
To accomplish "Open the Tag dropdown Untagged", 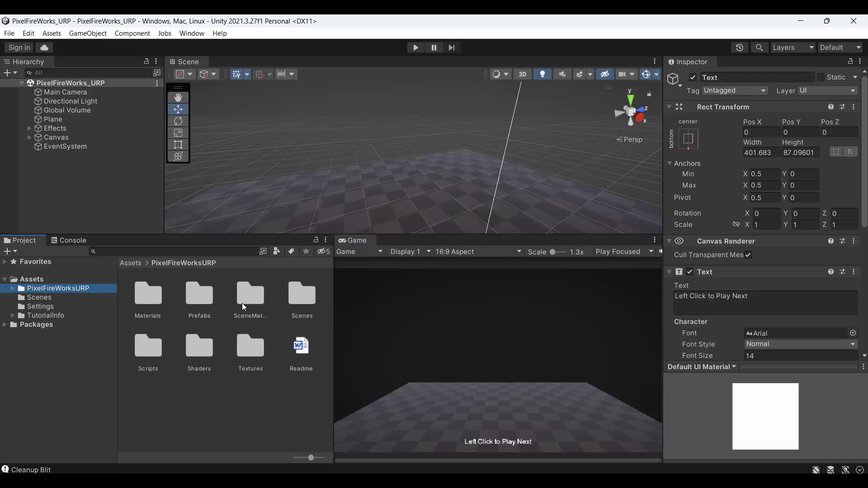I will click(735, 91).
